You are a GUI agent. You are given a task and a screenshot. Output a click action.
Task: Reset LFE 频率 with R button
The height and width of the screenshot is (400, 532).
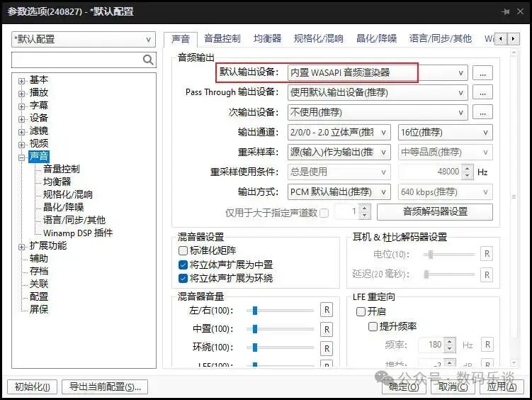[x=487, y=345]
